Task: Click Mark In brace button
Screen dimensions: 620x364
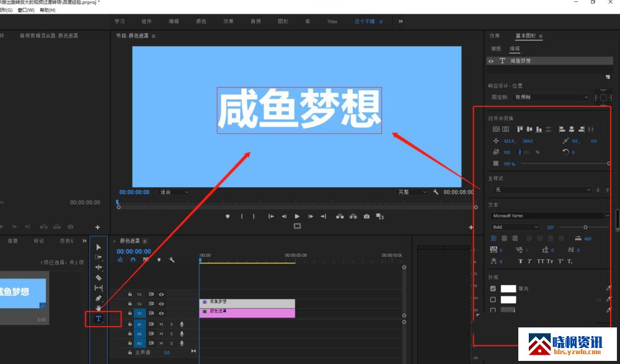Action: click(241, 216)
